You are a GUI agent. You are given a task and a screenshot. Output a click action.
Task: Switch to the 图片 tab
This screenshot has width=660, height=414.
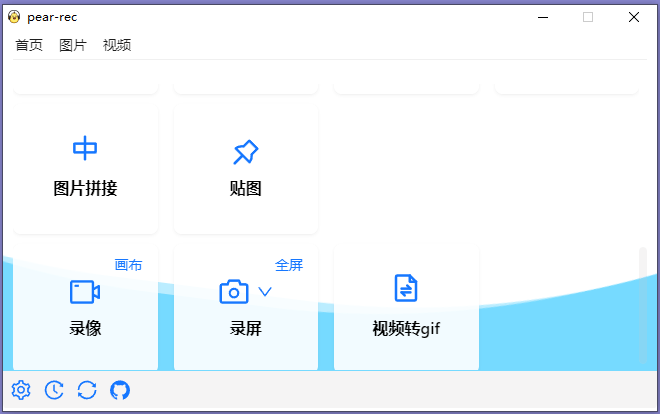pos(73,45)
